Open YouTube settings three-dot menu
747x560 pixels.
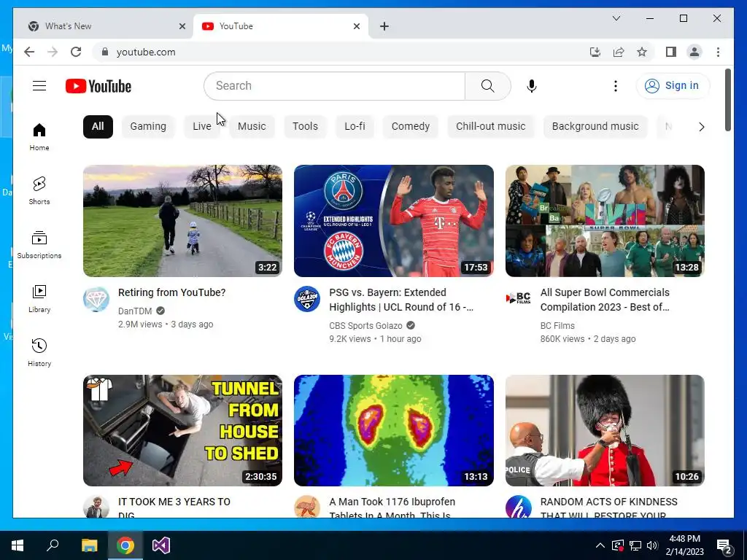(616, 86)
